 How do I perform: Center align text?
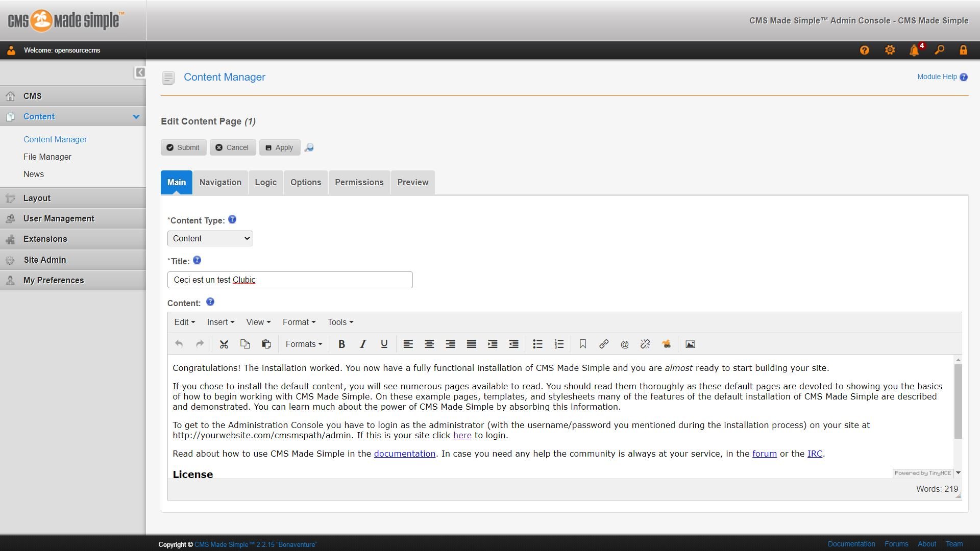429,344
